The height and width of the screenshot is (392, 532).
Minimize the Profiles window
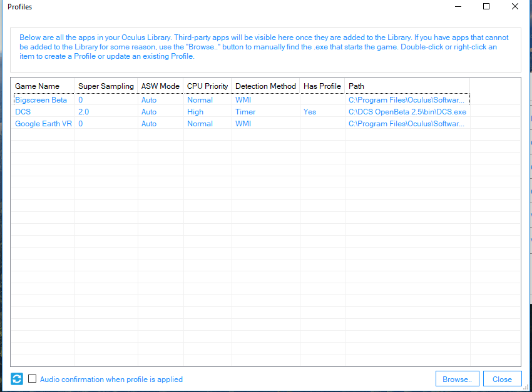[458, 6]
